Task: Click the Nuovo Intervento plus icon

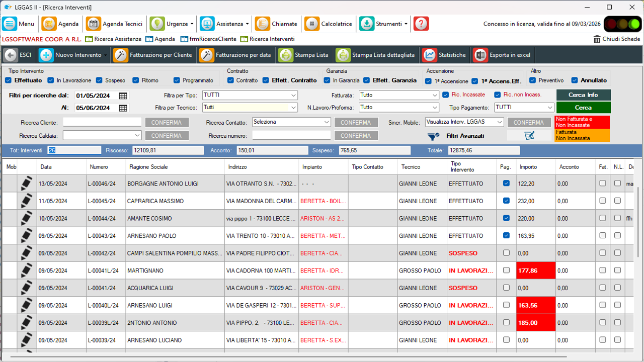Action: coord(46,55)
